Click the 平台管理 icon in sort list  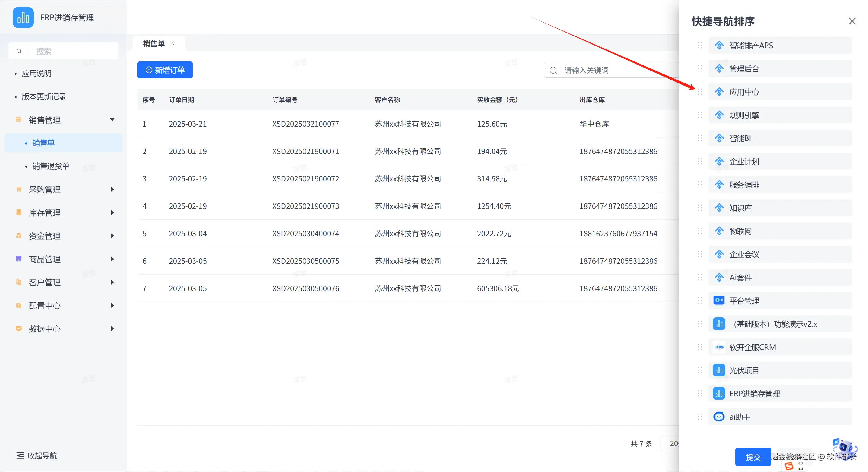click(719, 301)
